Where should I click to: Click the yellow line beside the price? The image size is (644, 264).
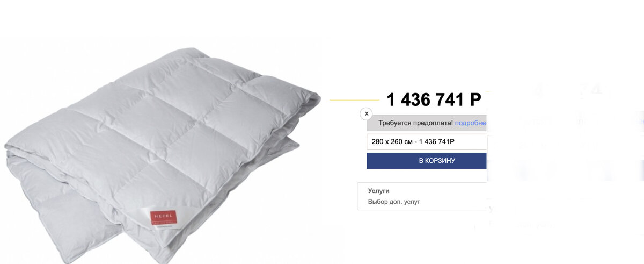click(x=354, y=100)
